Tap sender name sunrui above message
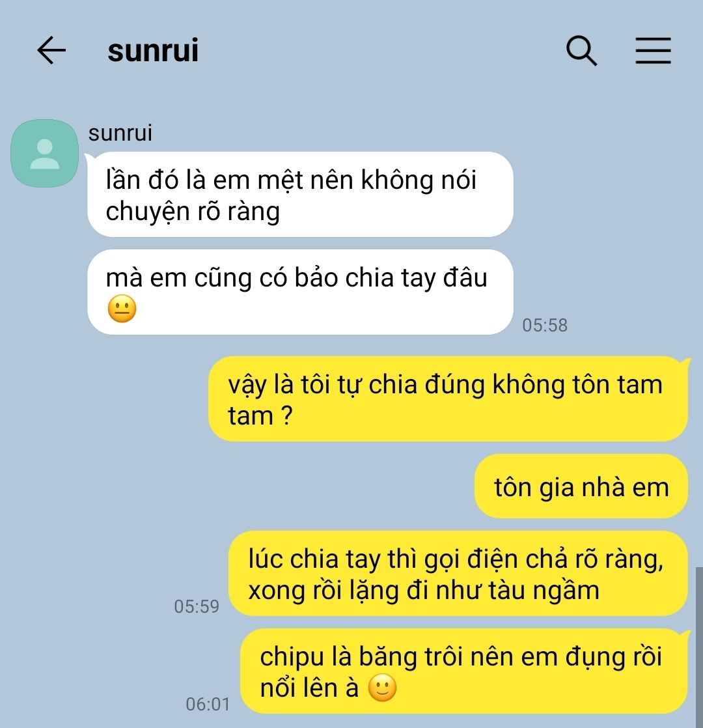Viewport: 703px width, 728px height. pyautogui.click(x=120, y=133)
